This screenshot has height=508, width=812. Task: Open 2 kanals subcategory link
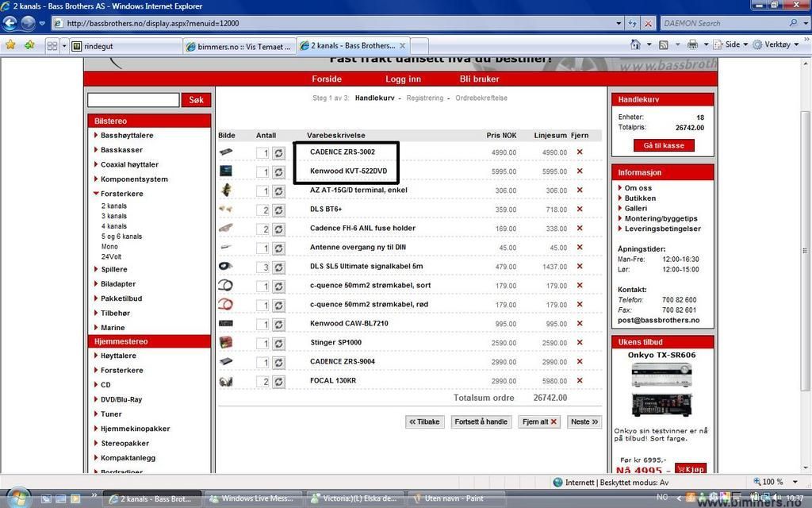tap(114, 206)
